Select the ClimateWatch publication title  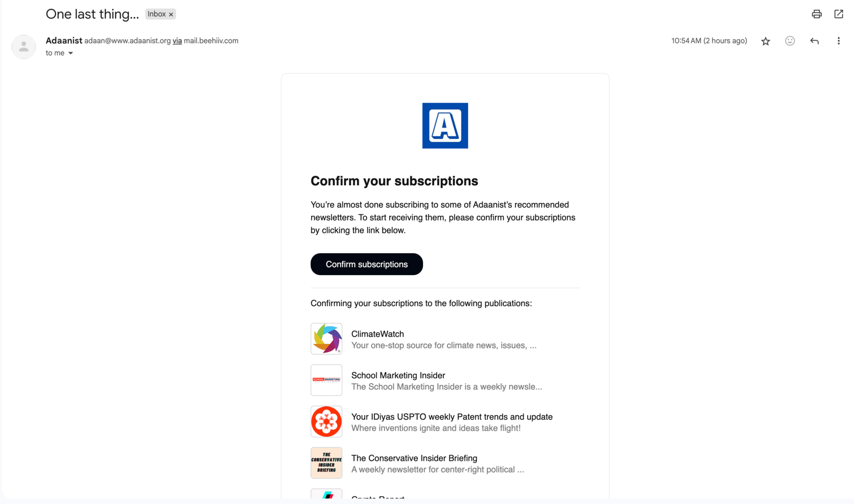378,334
